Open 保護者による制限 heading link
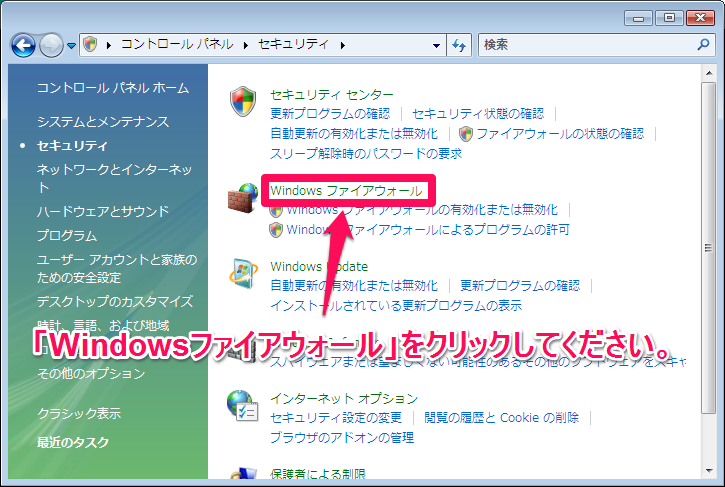 click(318, 473)
